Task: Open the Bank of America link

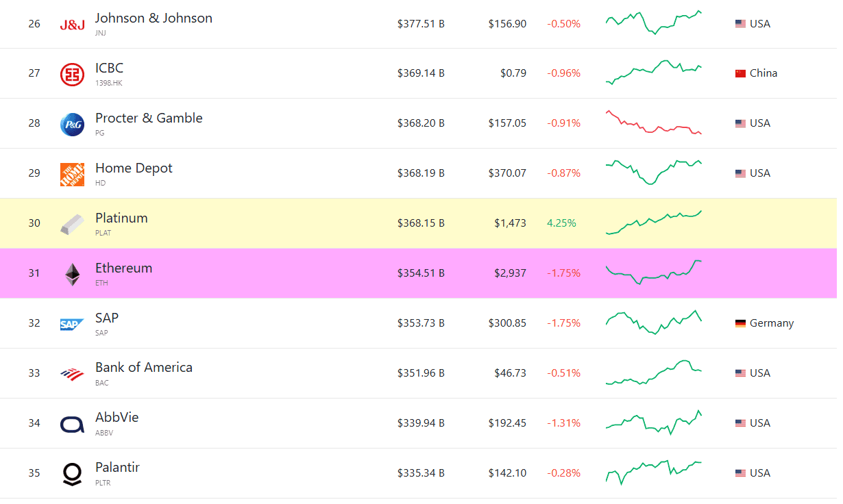Action: pyautogui.click(x=144, y=368)
